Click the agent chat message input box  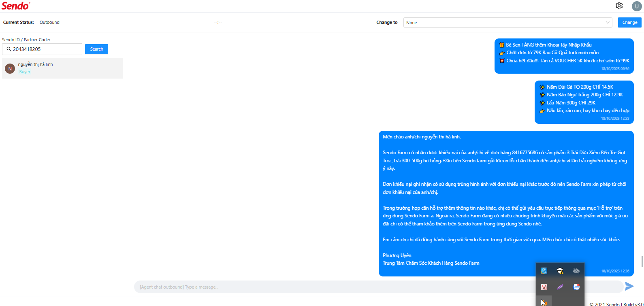pos(379,287)
